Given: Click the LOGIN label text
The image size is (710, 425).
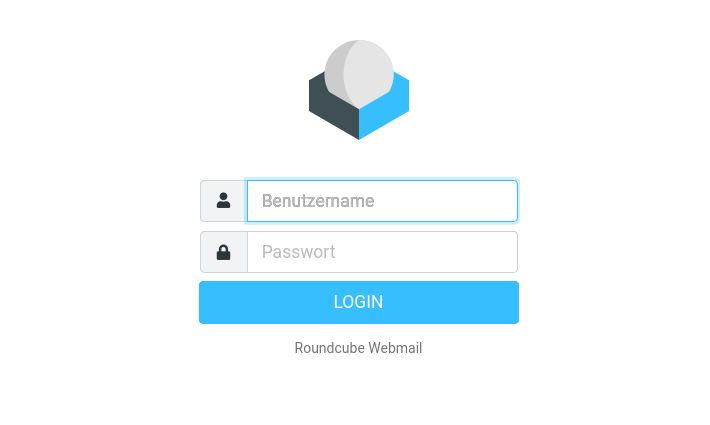Looking at the screenshot, I should [358, 302].
